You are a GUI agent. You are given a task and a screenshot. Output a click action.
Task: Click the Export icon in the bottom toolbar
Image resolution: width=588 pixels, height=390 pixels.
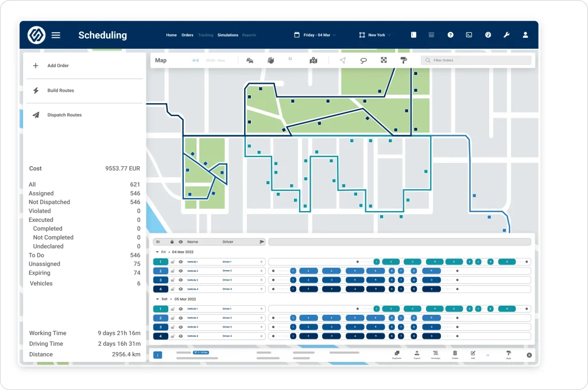click(417, 353)
